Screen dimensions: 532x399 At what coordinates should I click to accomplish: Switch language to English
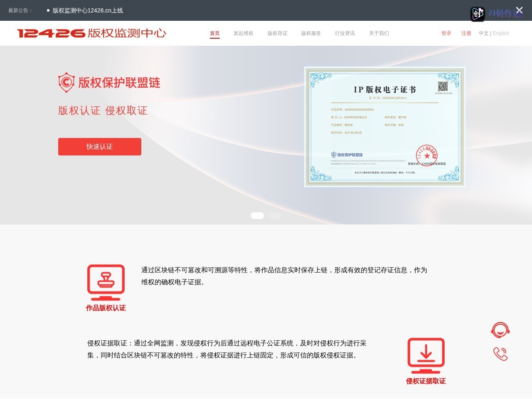tap(501, 33)
